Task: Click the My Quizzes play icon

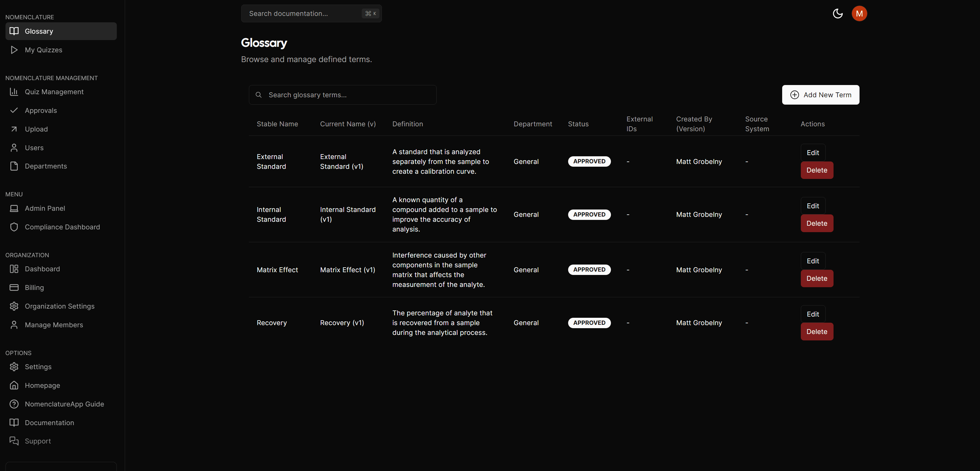Action: tap(14, 50)
